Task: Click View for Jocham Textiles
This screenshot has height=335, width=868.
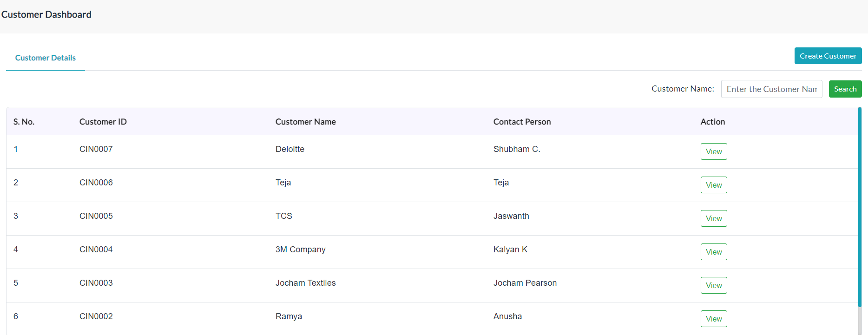Action: point(714,285)
